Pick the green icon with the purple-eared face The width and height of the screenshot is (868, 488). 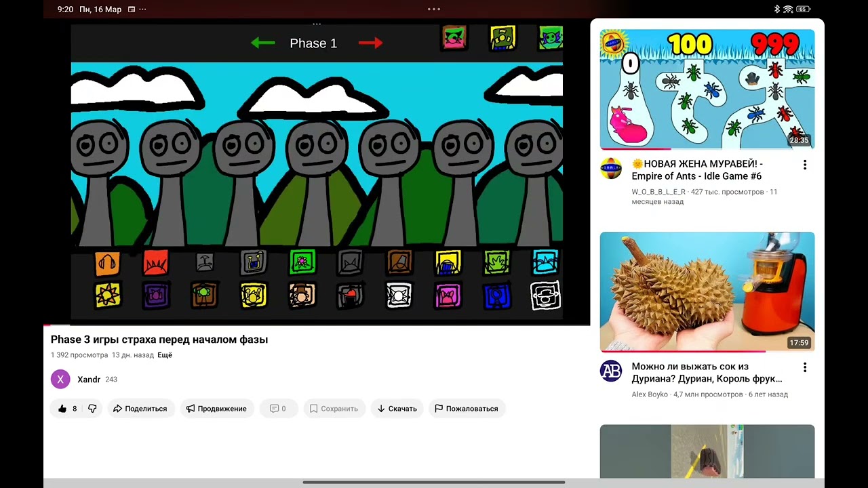click(551, 37)
